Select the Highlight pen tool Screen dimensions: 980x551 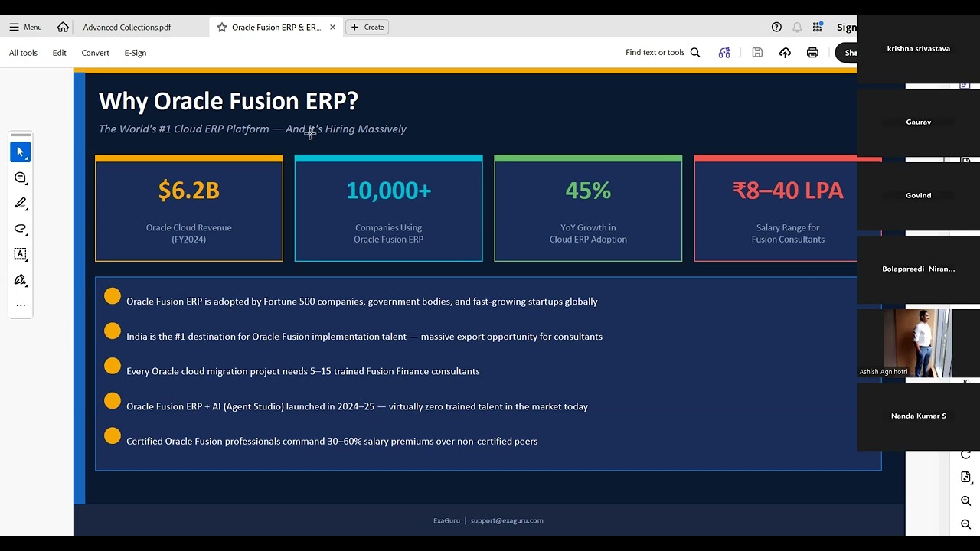(x=21, y=203)
